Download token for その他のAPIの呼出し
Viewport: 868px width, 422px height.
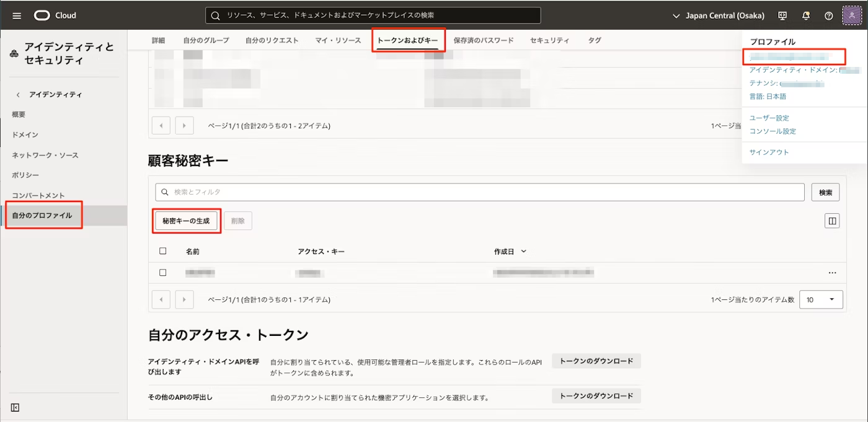(x=596, y=396)
